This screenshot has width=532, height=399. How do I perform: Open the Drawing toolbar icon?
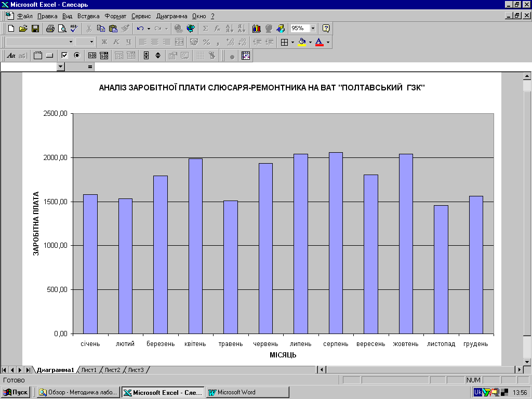(281, 29)
